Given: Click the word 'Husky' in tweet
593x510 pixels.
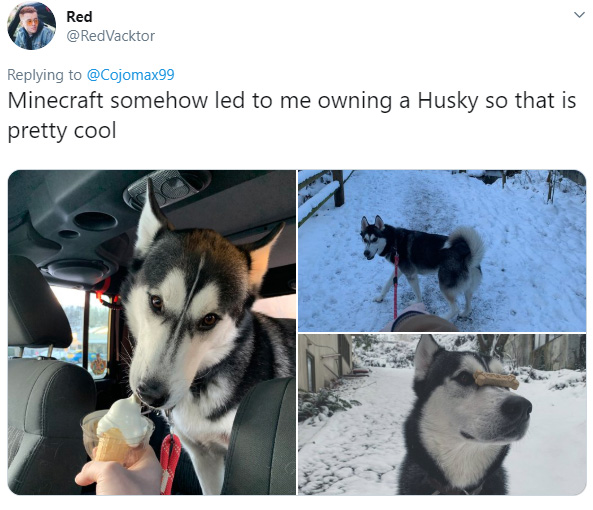Looking at the screenshot, I should [x=447, y=101].
